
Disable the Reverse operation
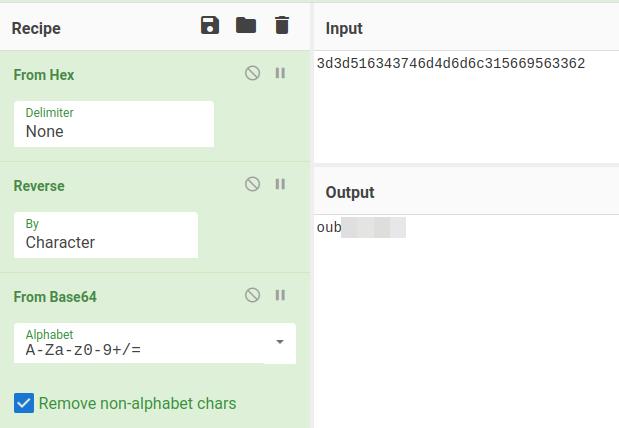(x=253, y=184)
